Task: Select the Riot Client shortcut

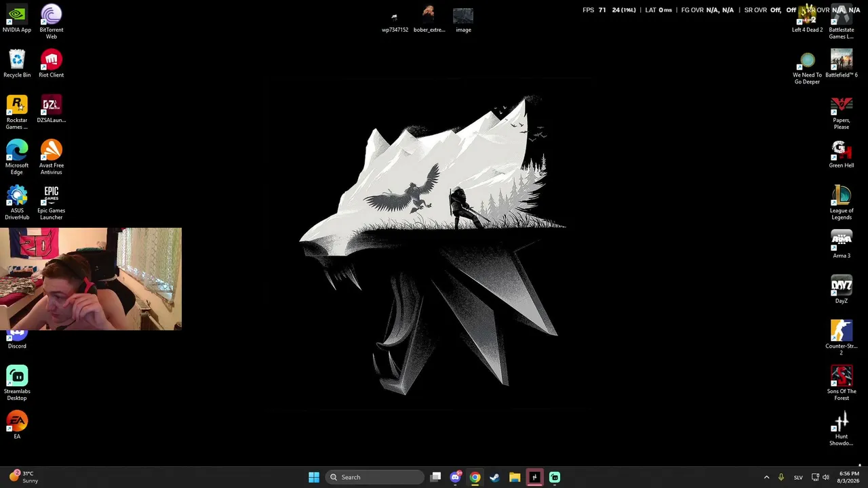Action: (52, 64)
